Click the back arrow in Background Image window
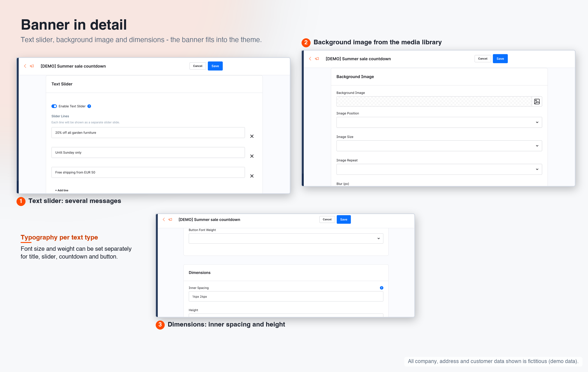This screenshot has width=588, height=372. [x=310, y=59]
